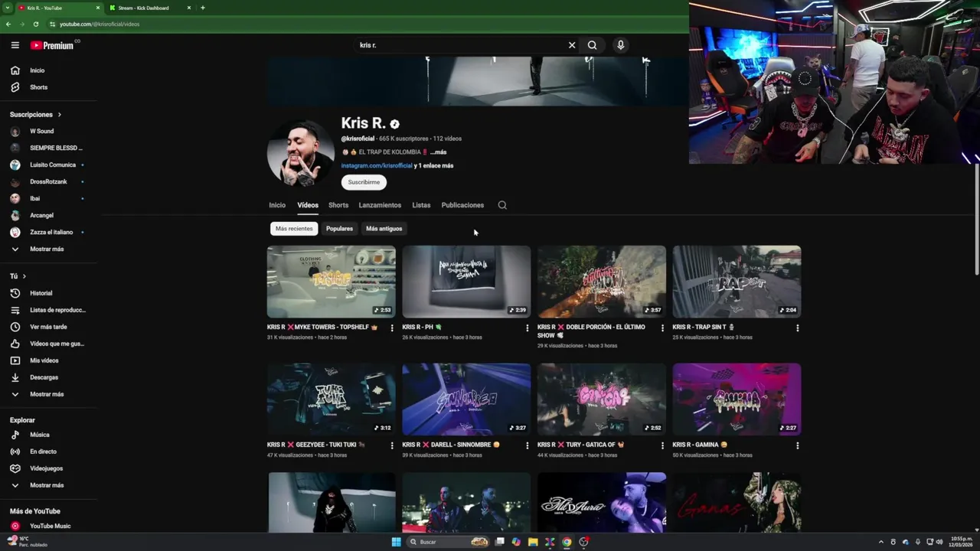This screenshot has width=980, height=551.
Task: Reload the page in browser
Action: (35, 24)
